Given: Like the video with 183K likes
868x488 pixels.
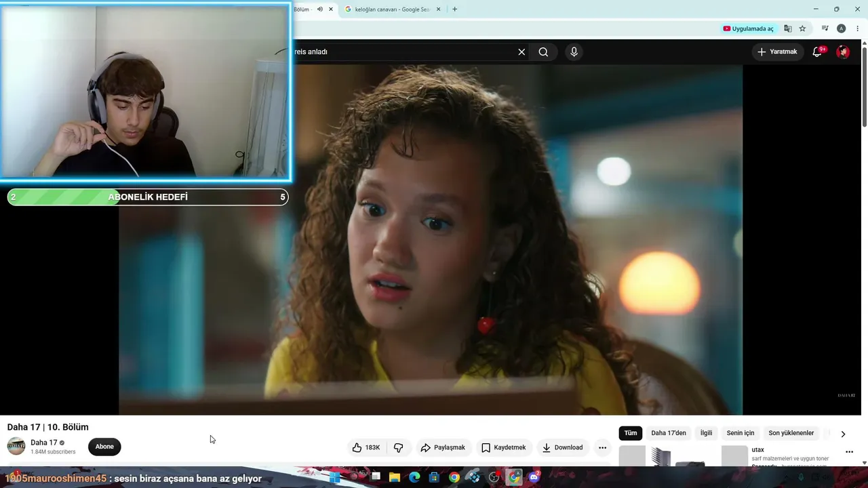Looking at the screenshot, I should click(366, 447).
